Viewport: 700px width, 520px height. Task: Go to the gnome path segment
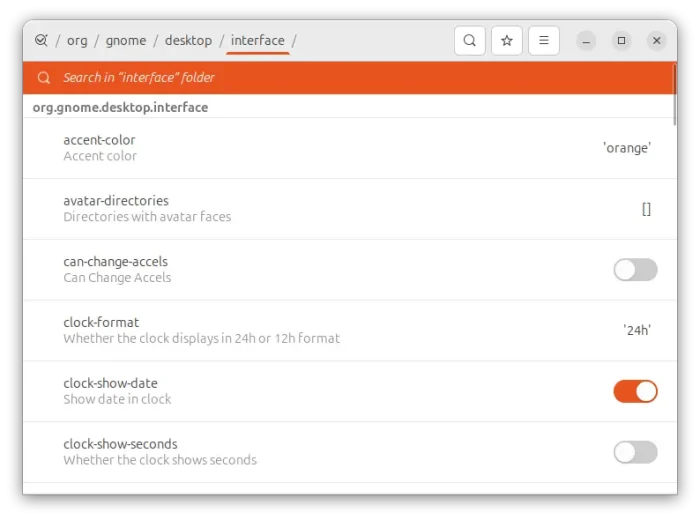[125, 41]
